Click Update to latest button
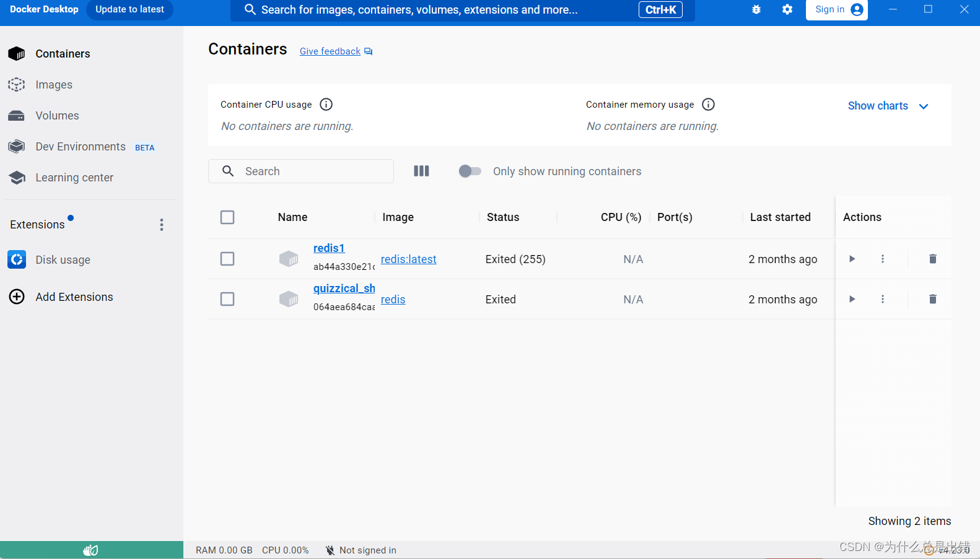This screenshot has width=980, height=559. [129, 9]
